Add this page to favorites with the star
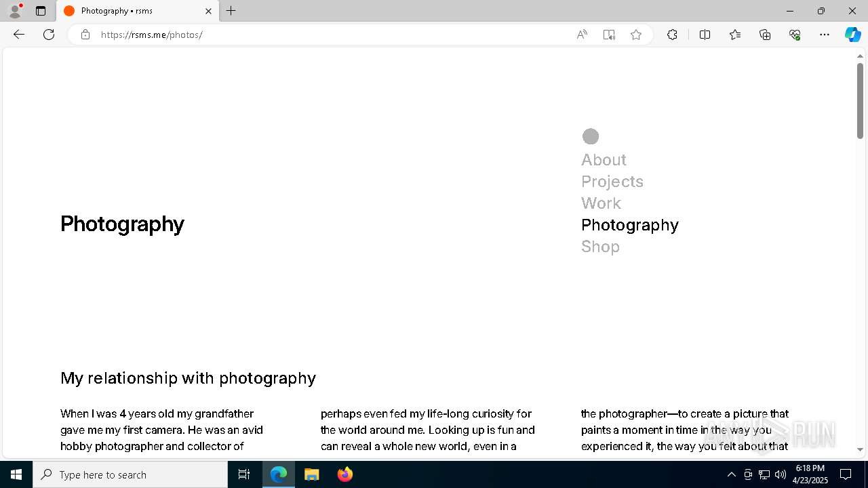Screen dimensions: 868x488 [x=636, y=35]
